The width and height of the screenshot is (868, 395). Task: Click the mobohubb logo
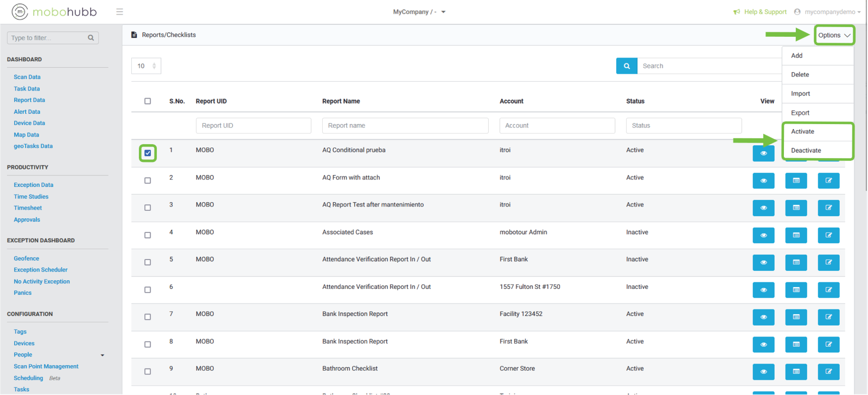(x=54, y=11)
